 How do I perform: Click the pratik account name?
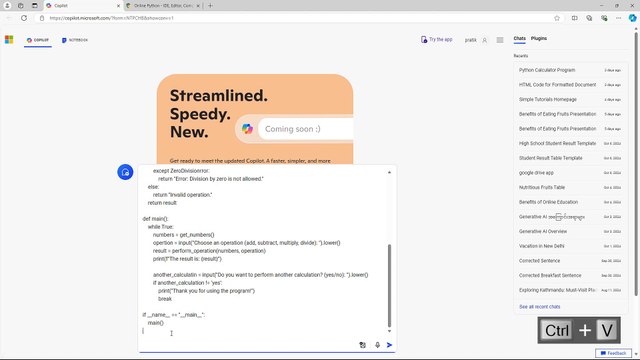click(471, 40)
